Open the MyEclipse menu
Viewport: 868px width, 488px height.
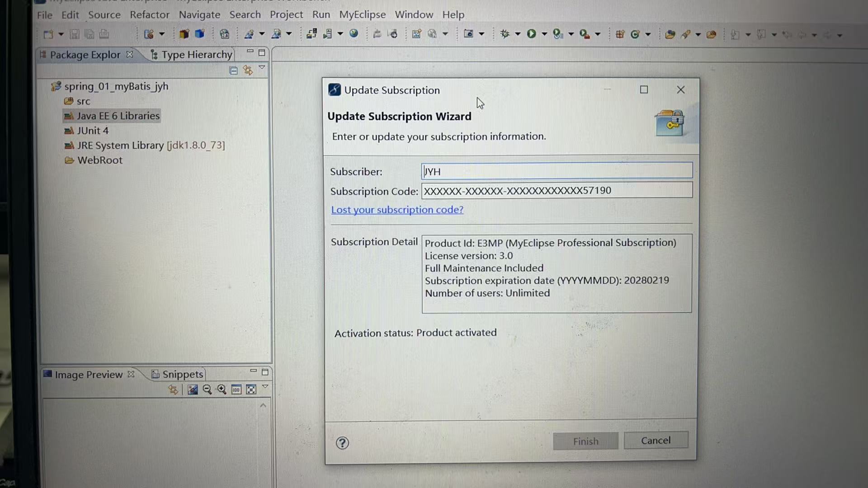363,15
